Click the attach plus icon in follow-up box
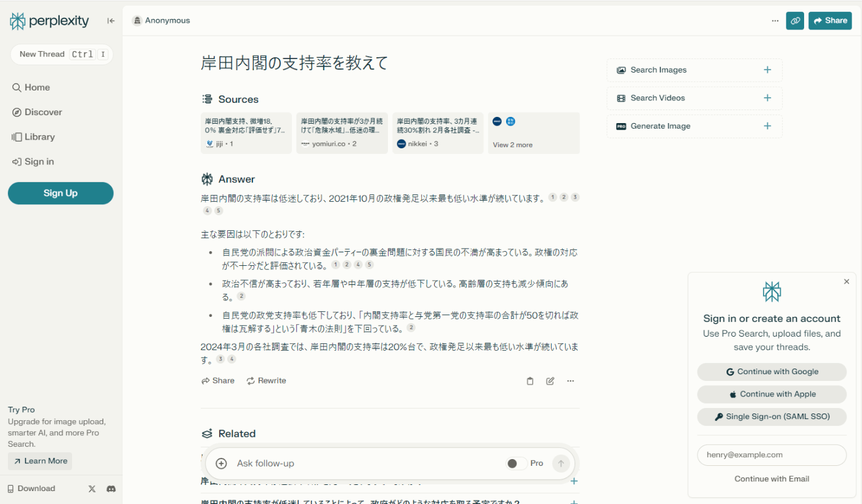This screenshot has height=504, width=862. tap(222, 463)
